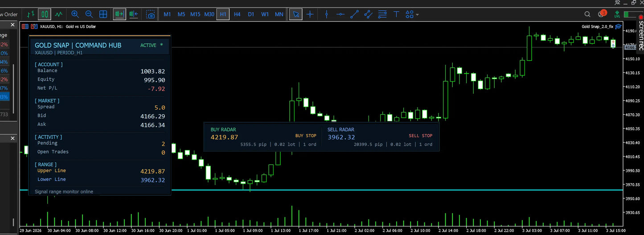Viewport: 644px width, 235px height.
Task: Switch to the W1 weekly timeframe
Action: point(265,14)
